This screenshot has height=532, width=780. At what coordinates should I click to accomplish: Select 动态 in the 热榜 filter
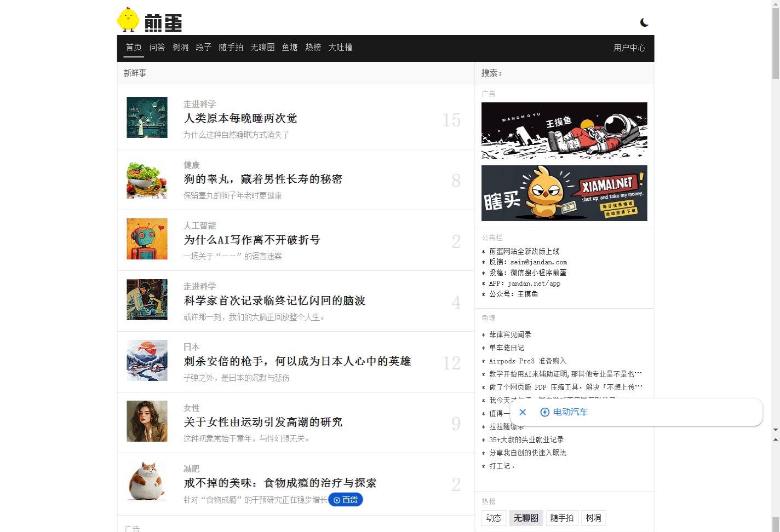tap(494, 517)
